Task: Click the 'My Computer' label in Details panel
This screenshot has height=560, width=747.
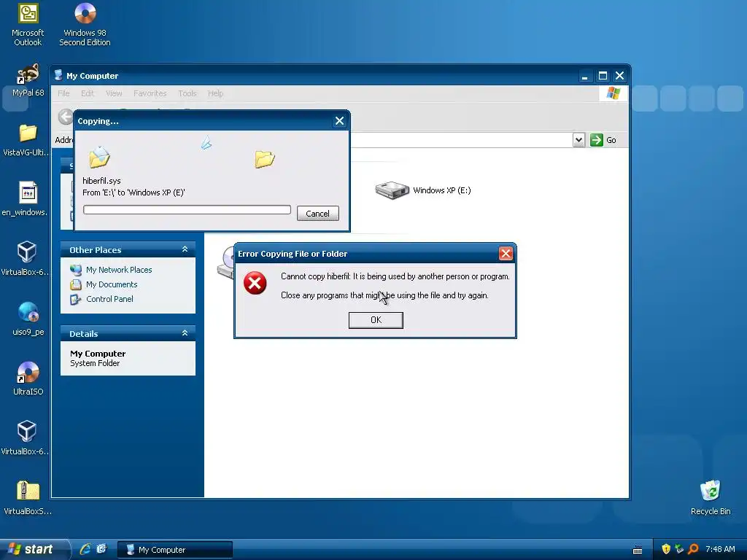Action: coord(98,354)
